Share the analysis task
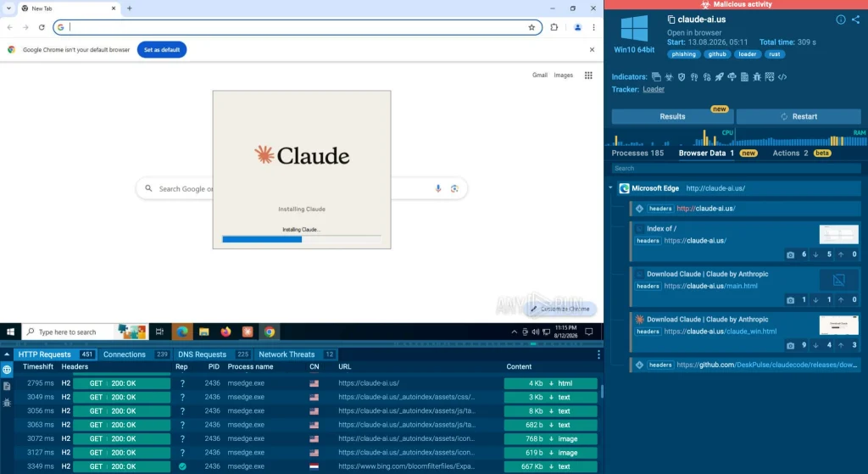Image resolution: width=868 pixels, height=474 pixels. tap(856, 20)
